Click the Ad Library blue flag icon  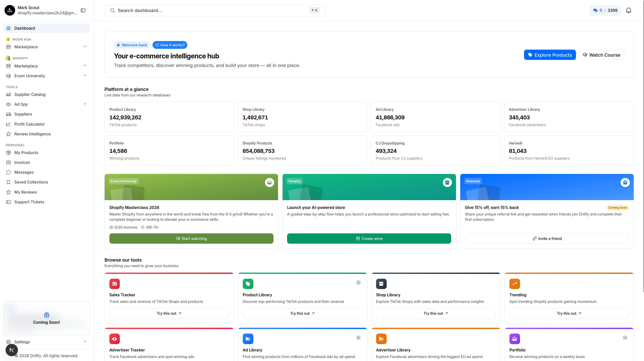pos(248,339)
